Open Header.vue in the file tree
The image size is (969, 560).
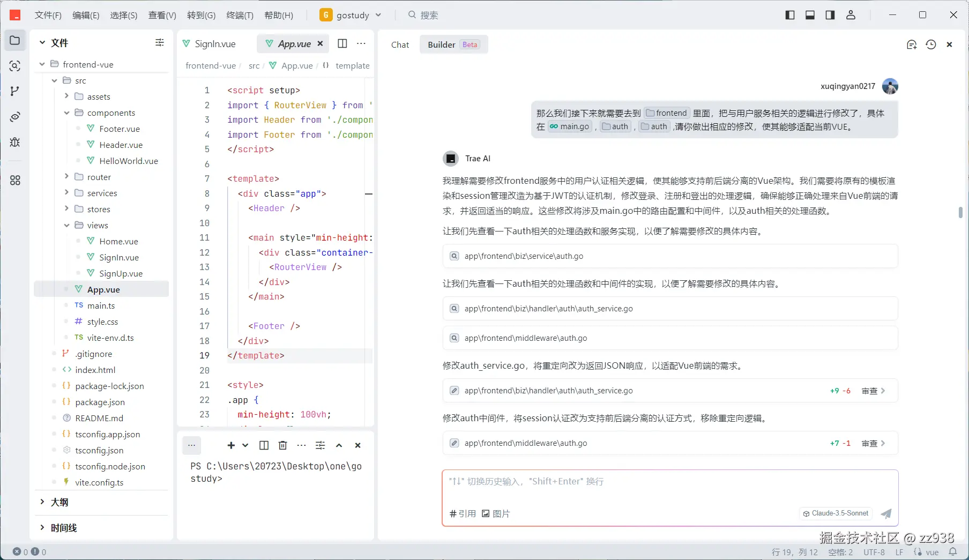pyautogui.click(x=121, y=145)
